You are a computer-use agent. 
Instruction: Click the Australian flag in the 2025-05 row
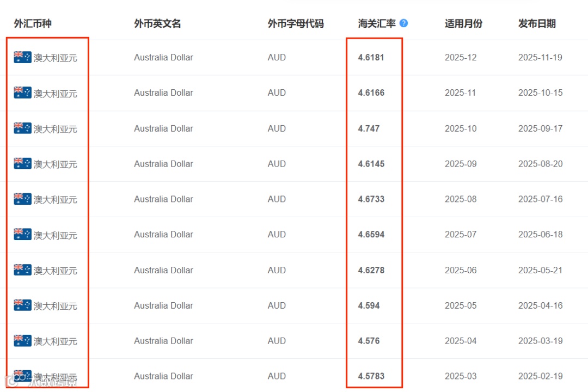click(22, 305)
